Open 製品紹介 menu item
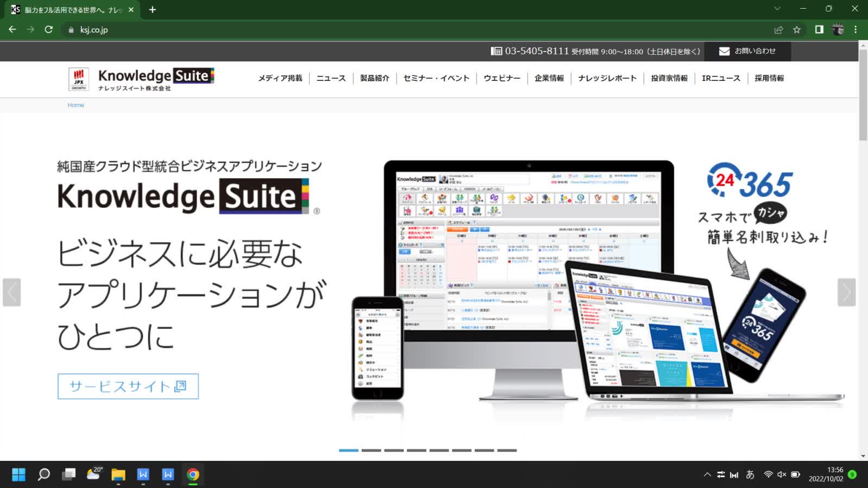The height and width of the screenshot is (488, 868). (x=375, y=78)
